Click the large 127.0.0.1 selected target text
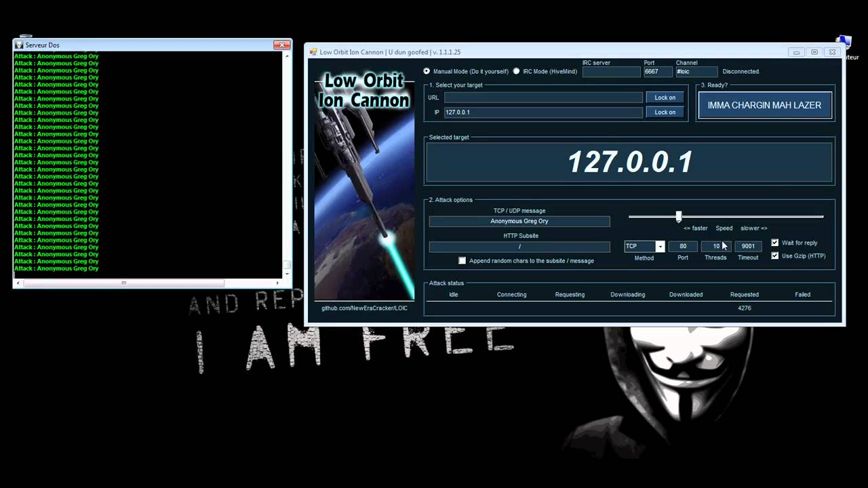Image resolution: width=868 pixels, height=488 pixels. point(630,162)
